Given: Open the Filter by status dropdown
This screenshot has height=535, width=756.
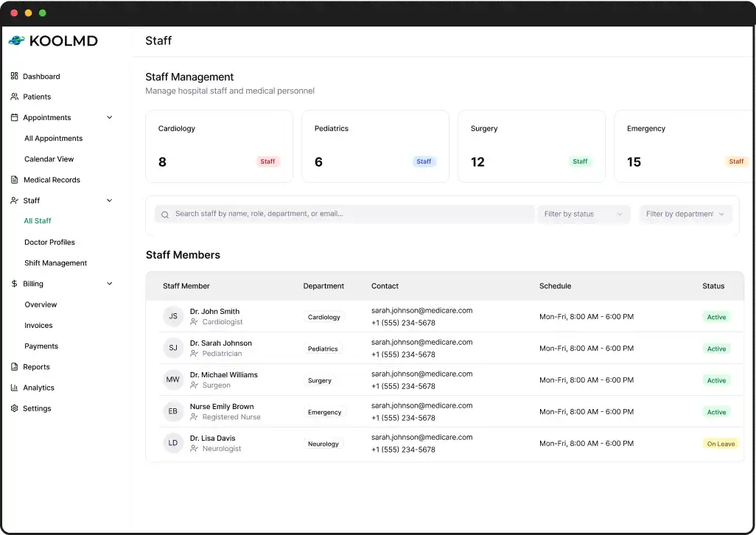Looking at the screenshot, I should pos(584,214).
